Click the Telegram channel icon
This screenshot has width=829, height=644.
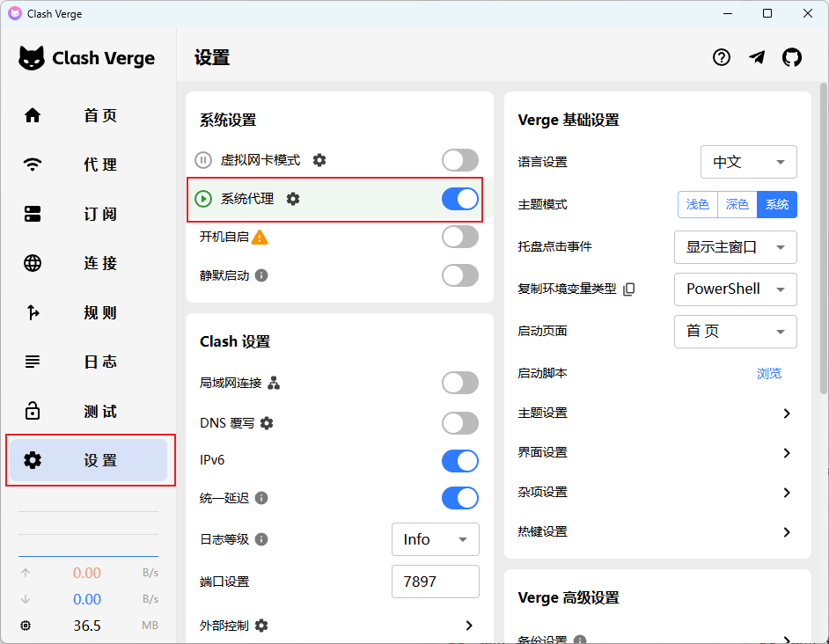point(757,58)
